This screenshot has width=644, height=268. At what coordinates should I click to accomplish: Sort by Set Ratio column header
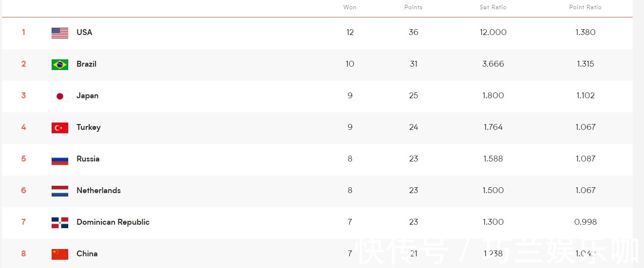pyautogui.click(x=493, y=7)
